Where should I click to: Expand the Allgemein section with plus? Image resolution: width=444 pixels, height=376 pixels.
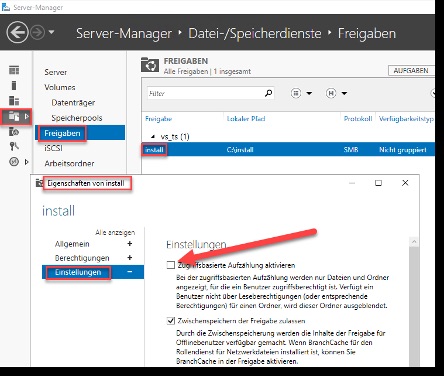point(130,244)
